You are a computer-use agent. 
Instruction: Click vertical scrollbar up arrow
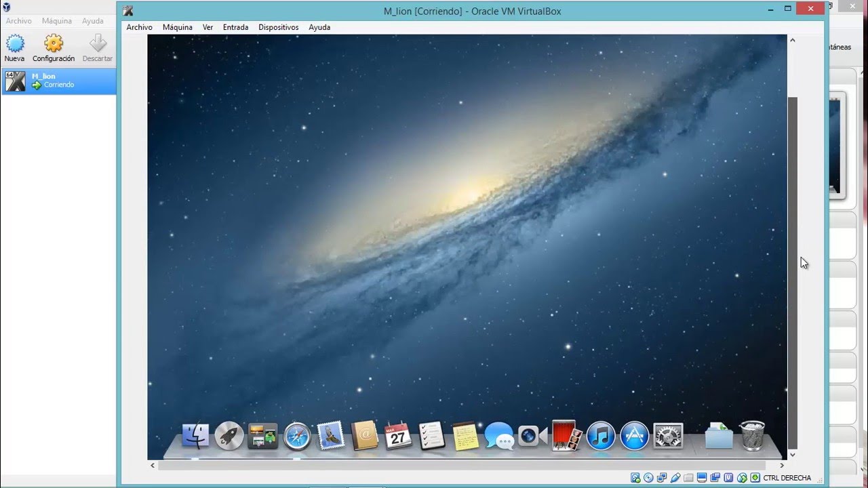pos(792,41)
